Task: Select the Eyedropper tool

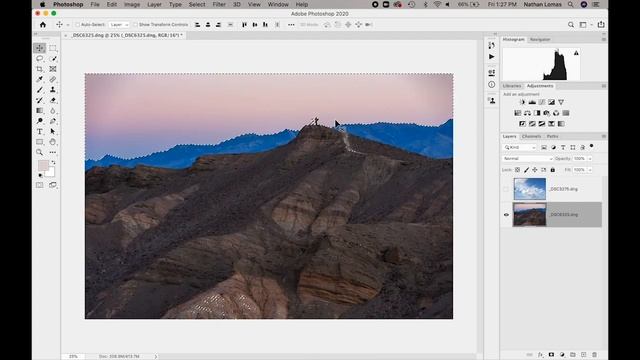Action: pyautogui.click(x=40, y=79)
